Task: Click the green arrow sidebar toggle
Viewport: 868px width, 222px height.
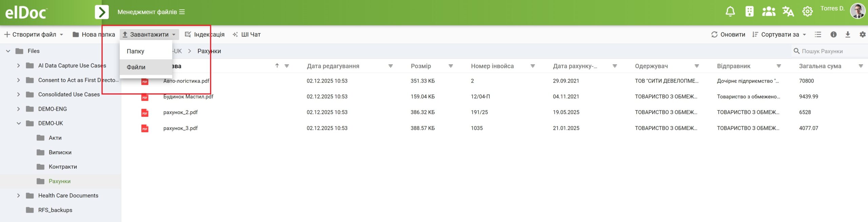Action: tap(102, 12)
